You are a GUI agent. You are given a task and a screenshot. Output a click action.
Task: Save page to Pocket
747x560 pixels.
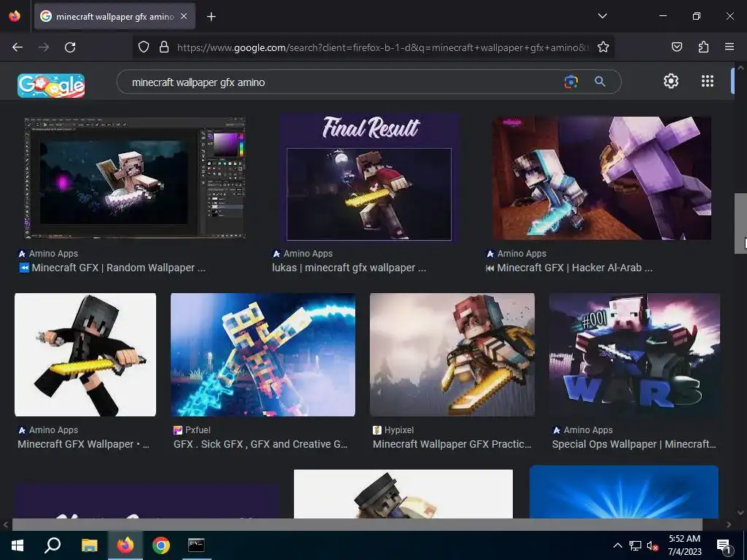[x=676, y=47]
